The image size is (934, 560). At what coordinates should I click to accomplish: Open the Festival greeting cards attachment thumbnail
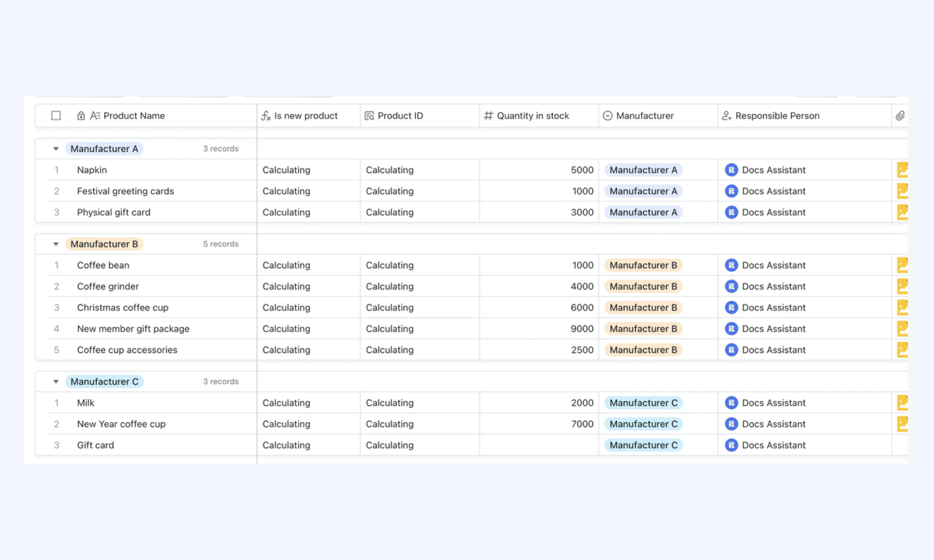(902, 191)
